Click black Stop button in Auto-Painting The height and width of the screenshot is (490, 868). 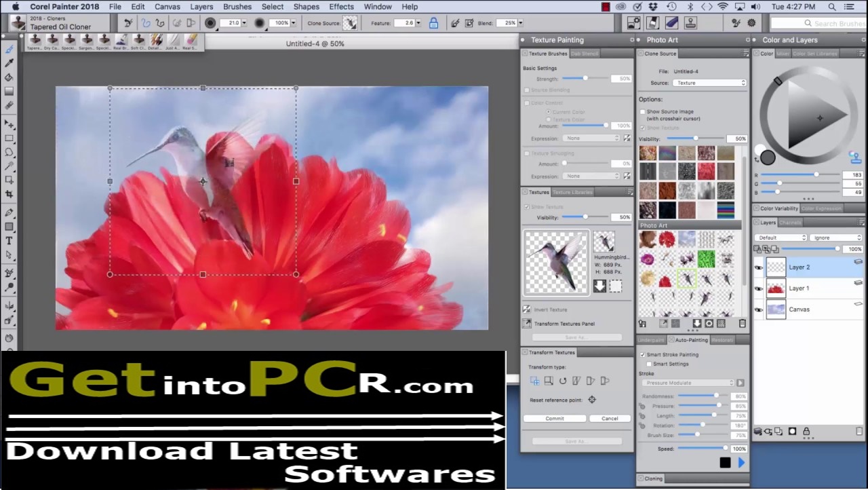click(x=725, y=463)
